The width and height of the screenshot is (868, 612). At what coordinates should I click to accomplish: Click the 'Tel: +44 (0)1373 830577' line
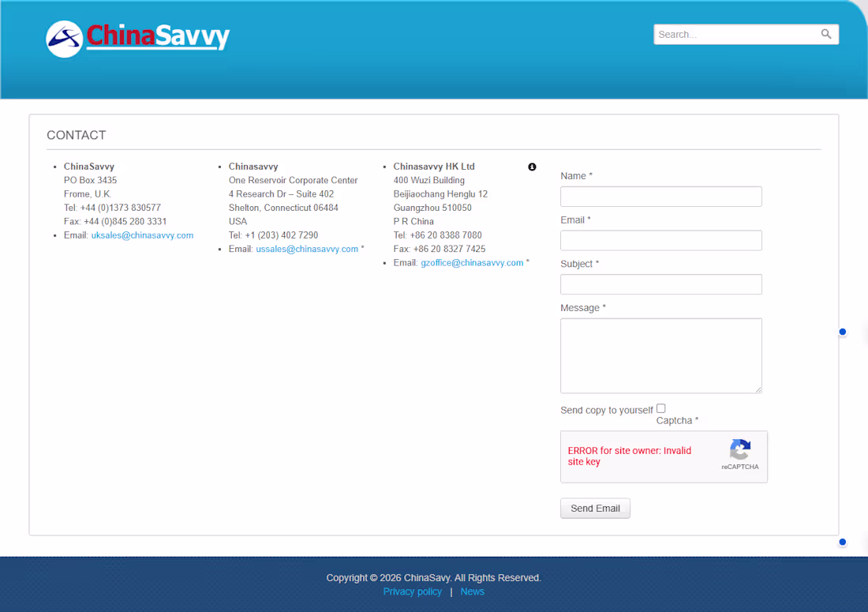[112, 208]
